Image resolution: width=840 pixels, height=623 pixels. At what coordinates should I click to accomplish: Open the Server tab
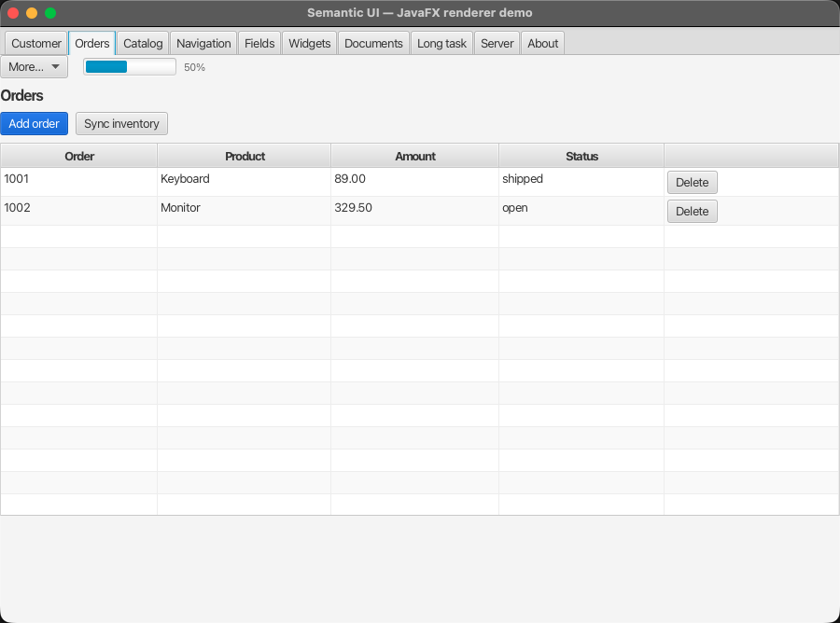coord(497,43)
